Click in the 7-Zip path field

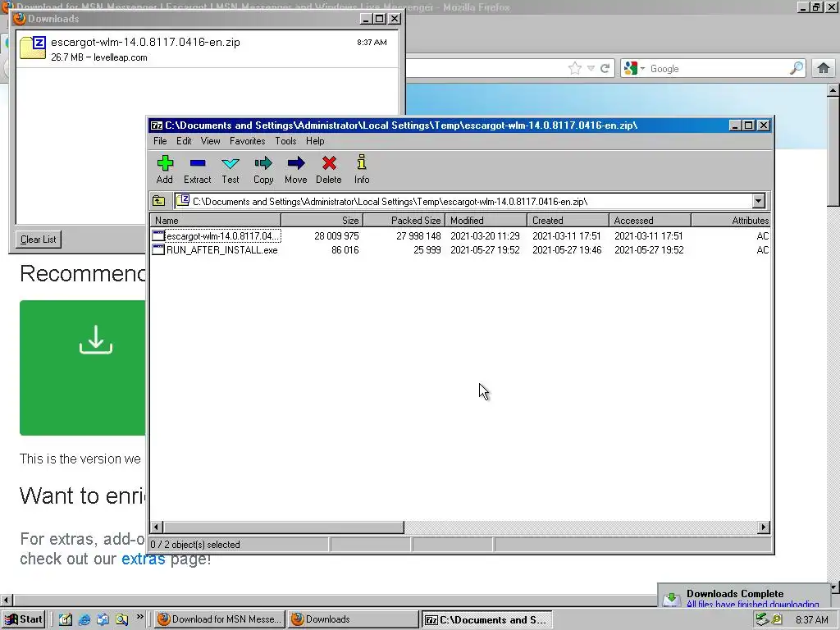[x=463, y=202]
